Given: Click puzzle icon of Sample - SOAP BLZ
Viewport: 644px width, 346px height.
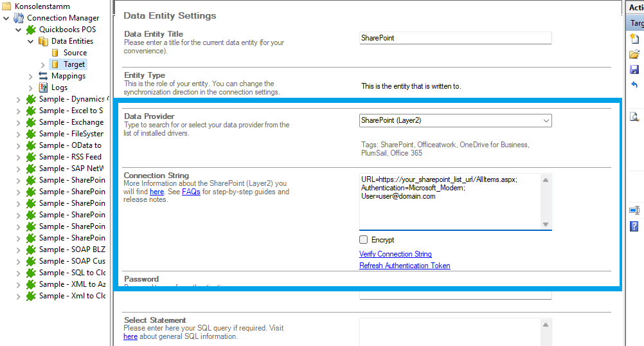Looking at the screenshot, I should point(31,250).
